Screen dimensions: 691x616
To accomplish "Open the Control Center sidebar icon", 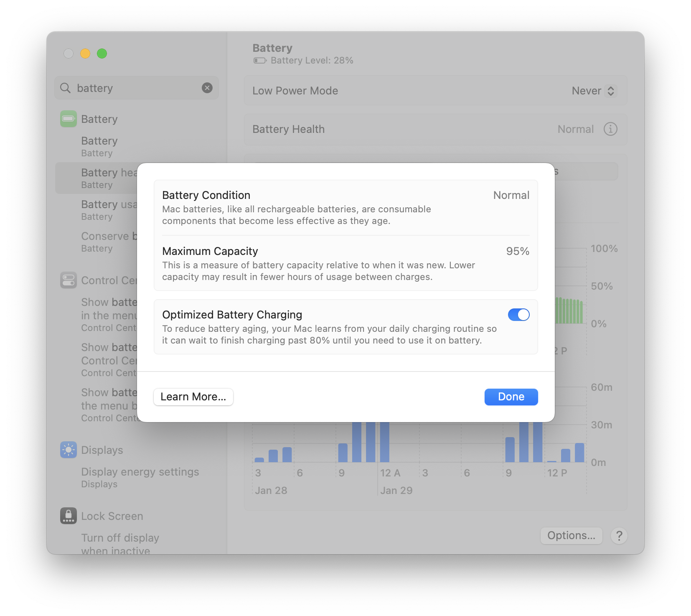I will [x=69, y=280].
